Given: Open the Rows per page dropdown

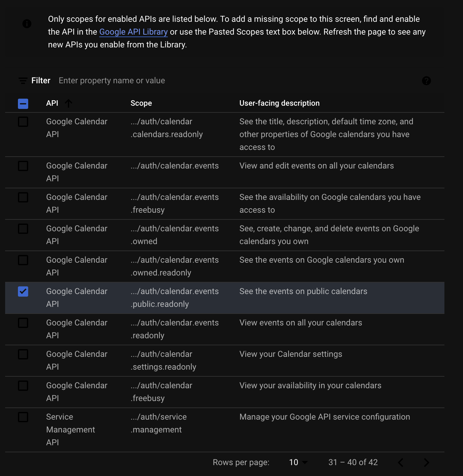Looking at the screenshot, I should (x=298, y=462).
